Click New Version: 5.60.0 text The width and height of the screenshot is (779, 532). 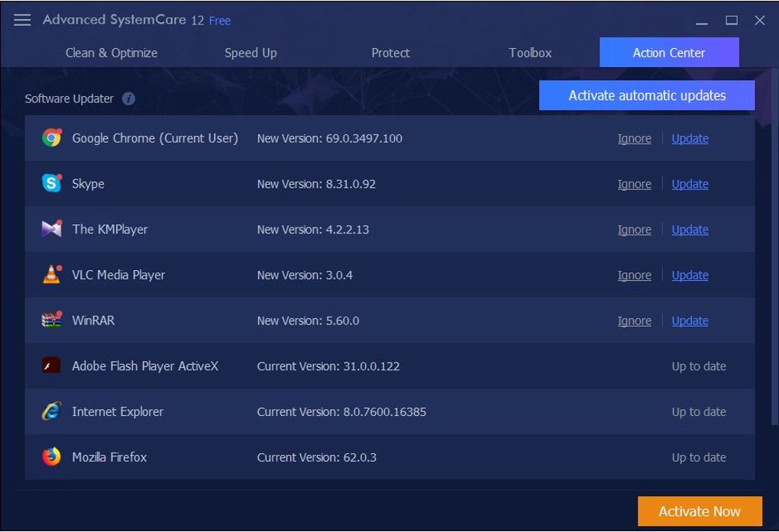pyautogui.click(x=308, y=321)
